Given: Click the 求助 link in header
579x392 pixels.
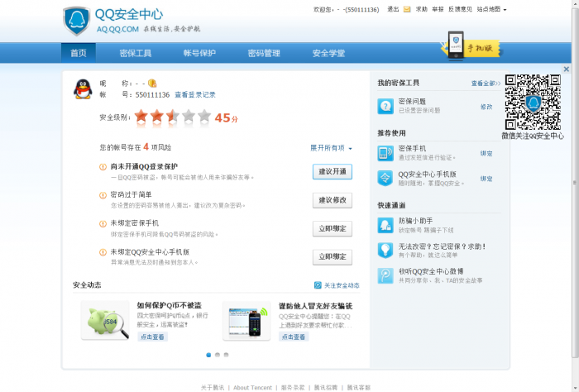Looking at the screenshot, I should 421,9.
